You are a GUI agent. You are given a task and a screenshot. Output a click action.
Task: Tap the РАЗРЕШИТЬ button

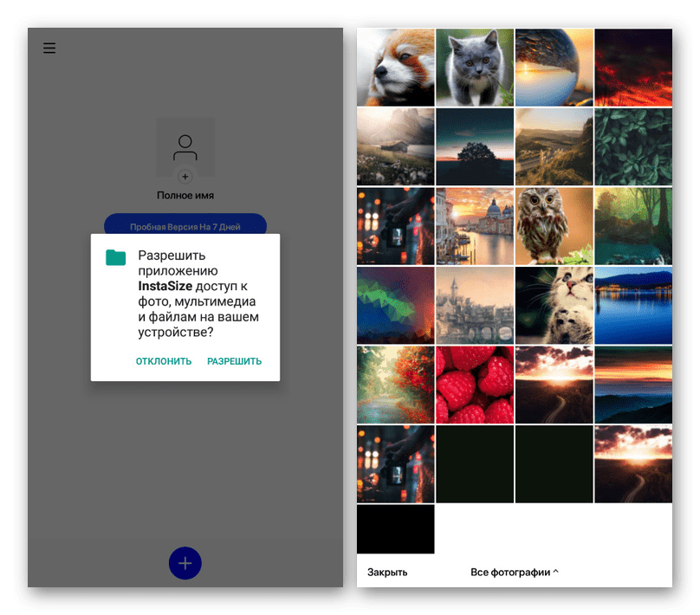click(235, 361)
